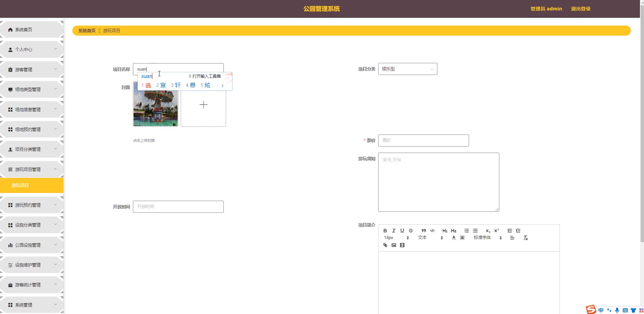Open the 系统首页 sidebar item
Viewport: 644px width, 314px height.
click(32, 30)
